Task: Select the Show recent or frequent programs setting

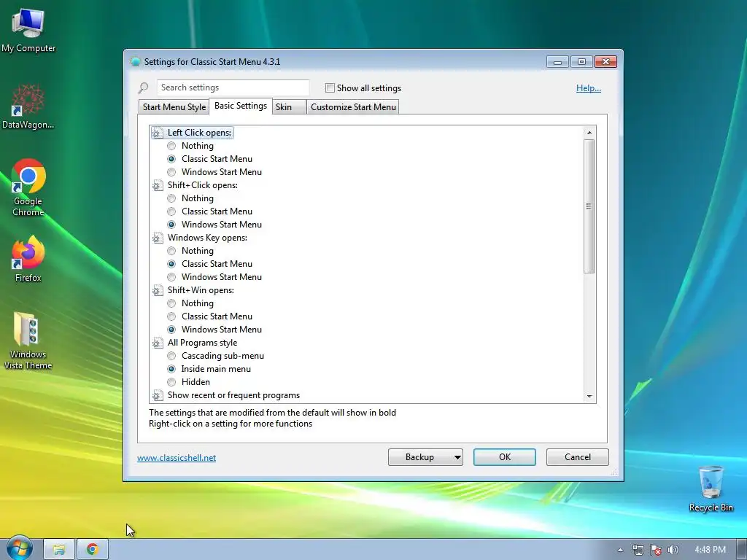Action: [233, 395]
